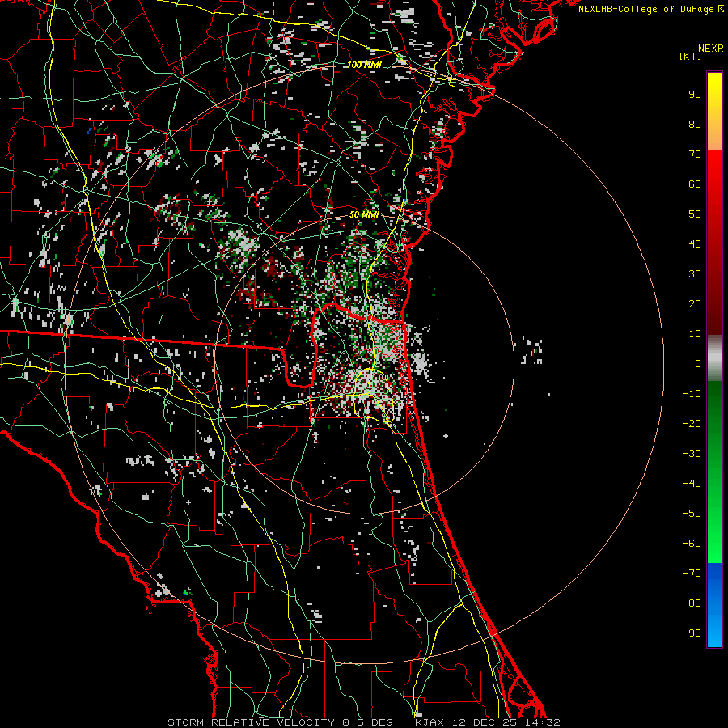Image resolution: width=728 pixels, height=728 pixels.
Task: Click the positive 20 knot scale label
Action: click(x=695, y=304)
